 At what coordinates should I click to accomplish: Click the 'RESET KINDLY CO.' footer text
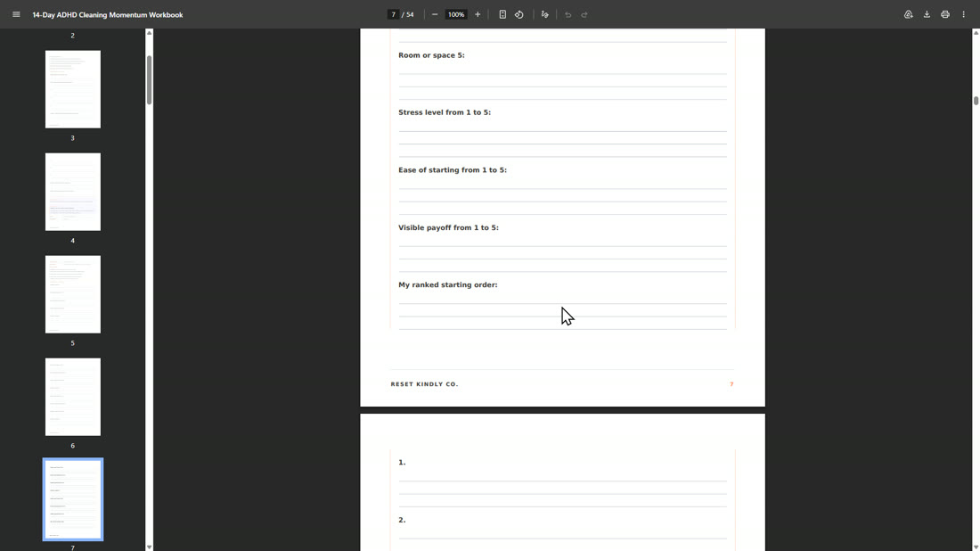coord(424,384)
